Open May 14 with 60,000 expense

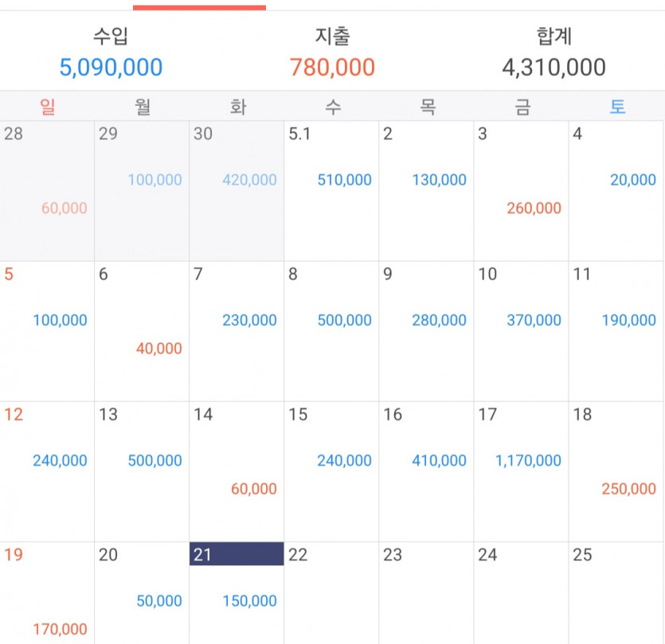tap(237, 471)
